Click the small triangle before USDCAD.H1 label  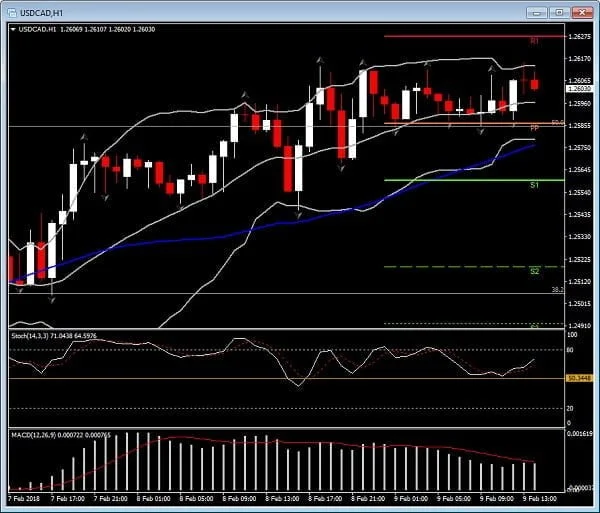coord(13,29)
